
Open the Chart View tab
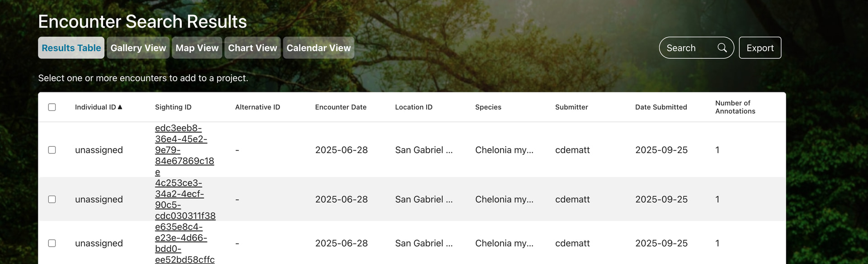[x=252, y=48]
